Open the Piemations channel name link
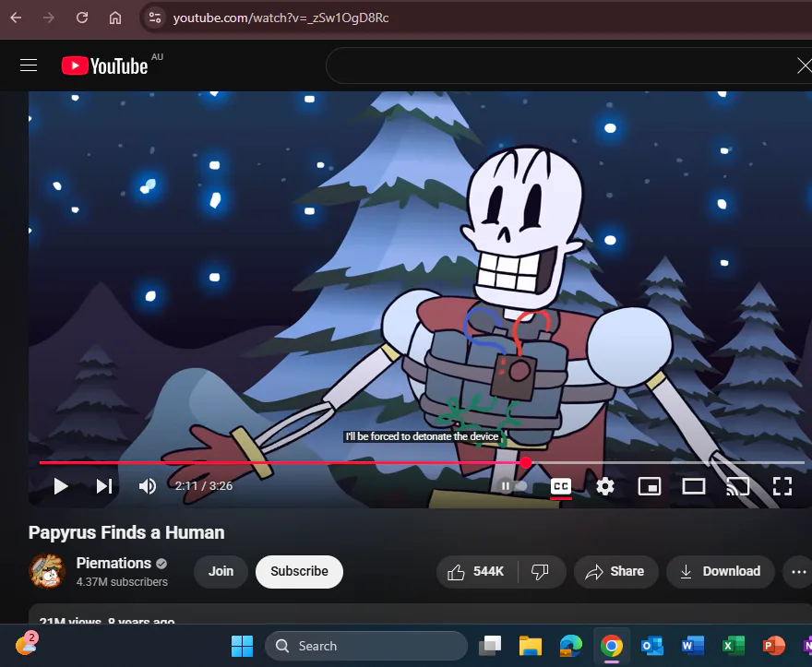Image resolution: width=812 pixels, height=667 pixels. tap(113, 564)
